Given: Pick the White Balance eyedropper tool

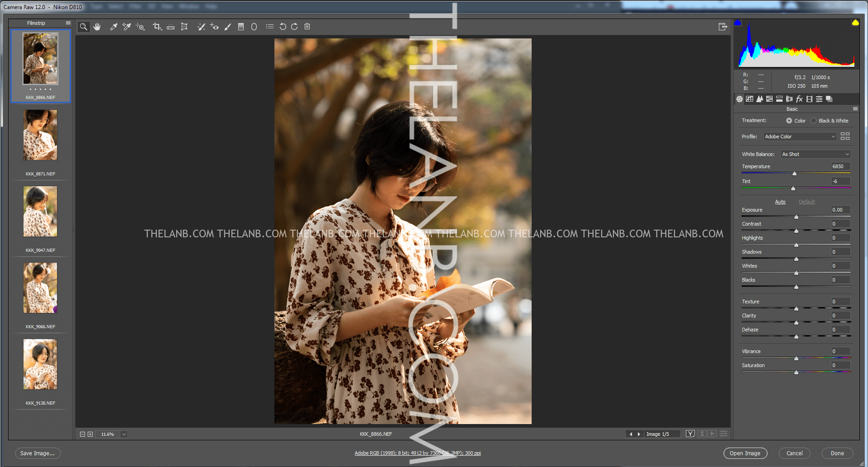Looking at the screenshot, I should [113, 26].
